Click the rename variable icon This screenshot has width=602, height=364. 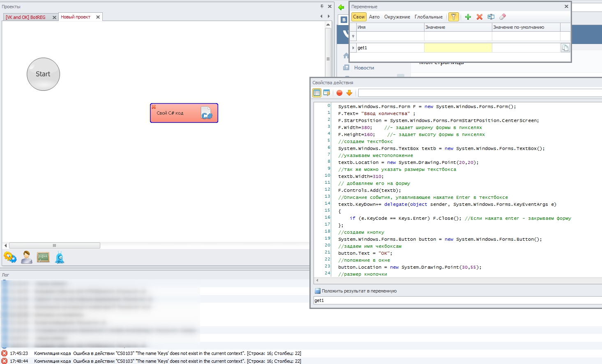pyautogui.click(x=491, y=17)
